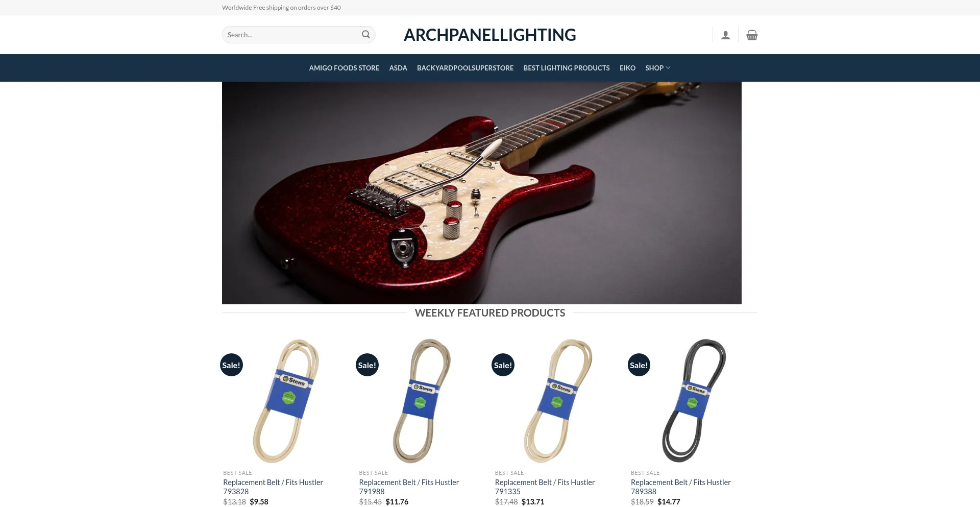The width and height of the screenshot is (980, 507).
Task: Open Replacement Belt 789388 product link
Action: click(x=681, y=487)
